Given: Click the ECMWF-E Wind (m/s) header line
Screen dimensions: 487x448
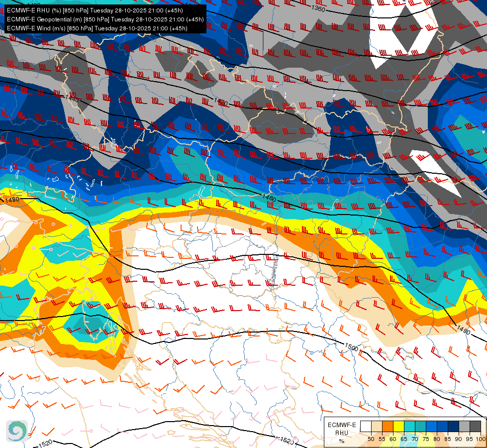Looking at the screenshot, I should pos(97,28).
